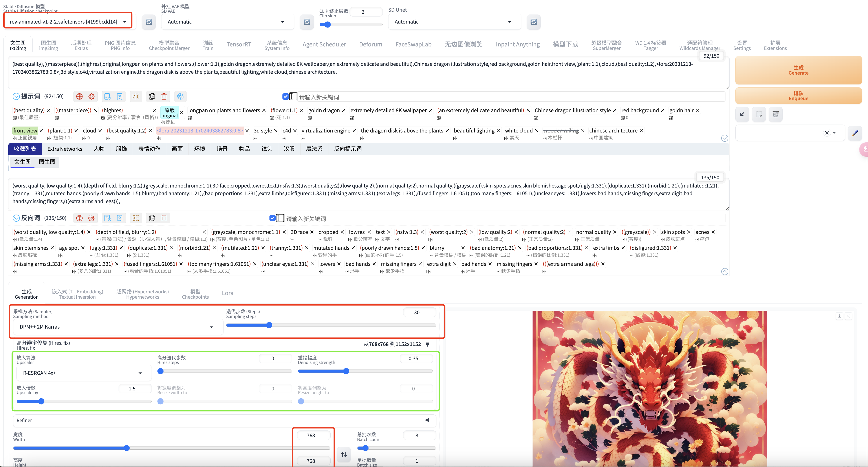Open negative prompt settings gear icon
Screen dimensions: 868x467
(91, 218)
